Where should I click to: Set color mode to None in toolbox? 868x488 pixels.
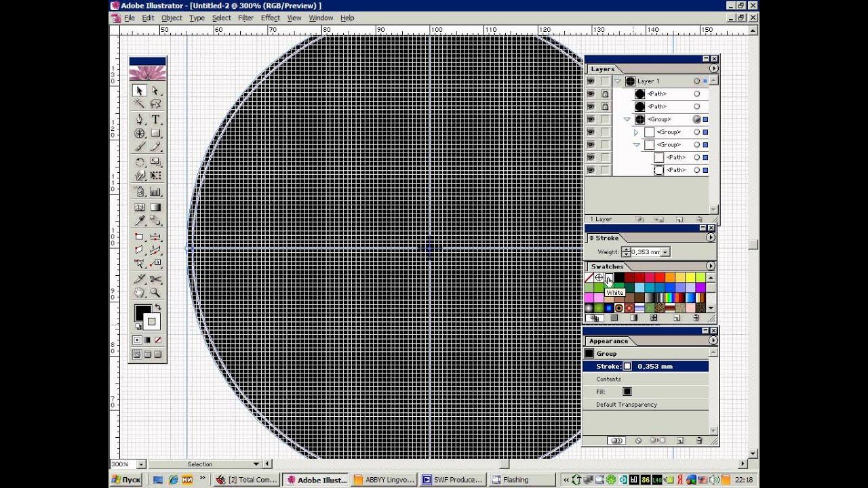point(158,340)
